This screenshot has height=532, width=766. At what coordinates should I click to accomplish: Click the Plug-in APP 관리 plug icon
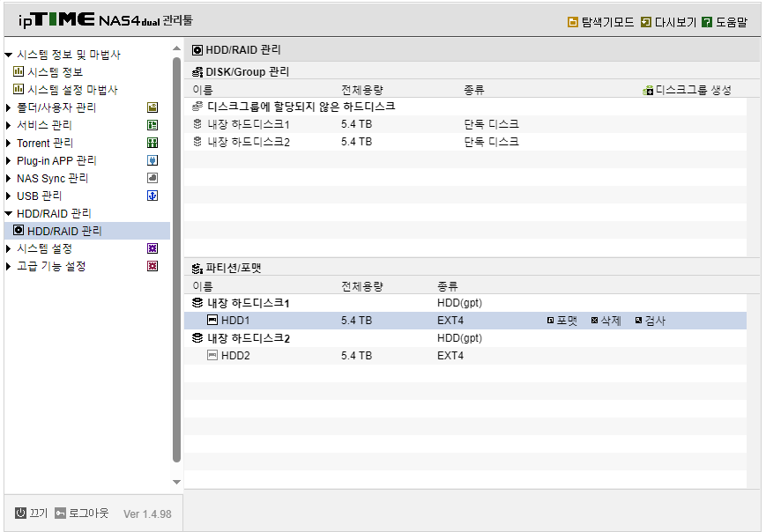(x=152, y=160)
